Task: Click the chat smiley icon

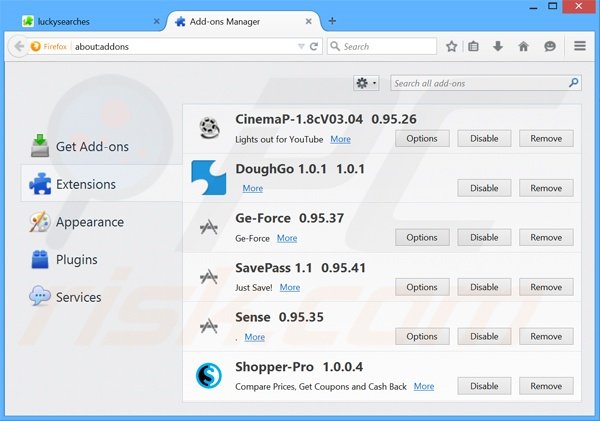Action: point(550,46)
